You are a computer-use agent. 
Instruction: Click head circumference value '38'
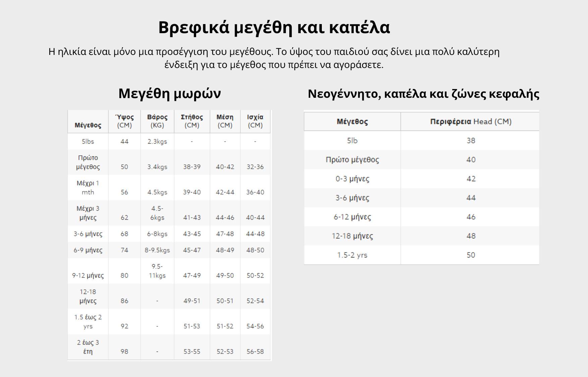[x=471, y=141]
